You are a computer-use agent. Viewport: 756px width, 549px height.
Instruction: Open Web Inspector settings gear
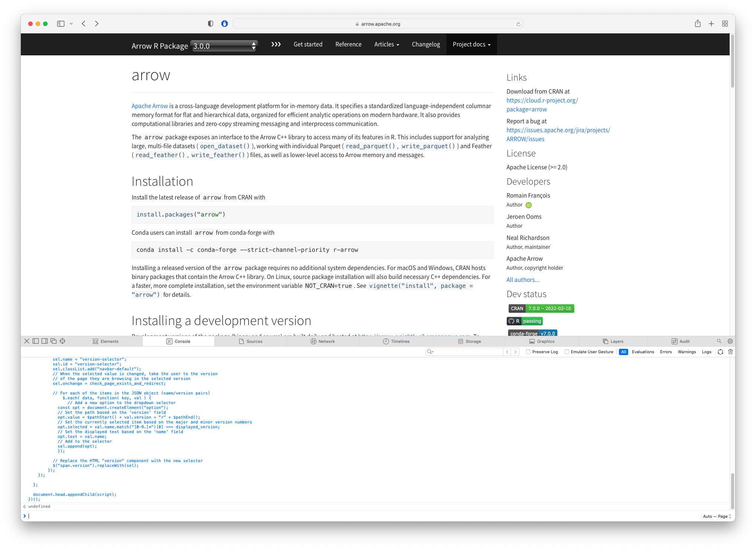coord(730,341)
